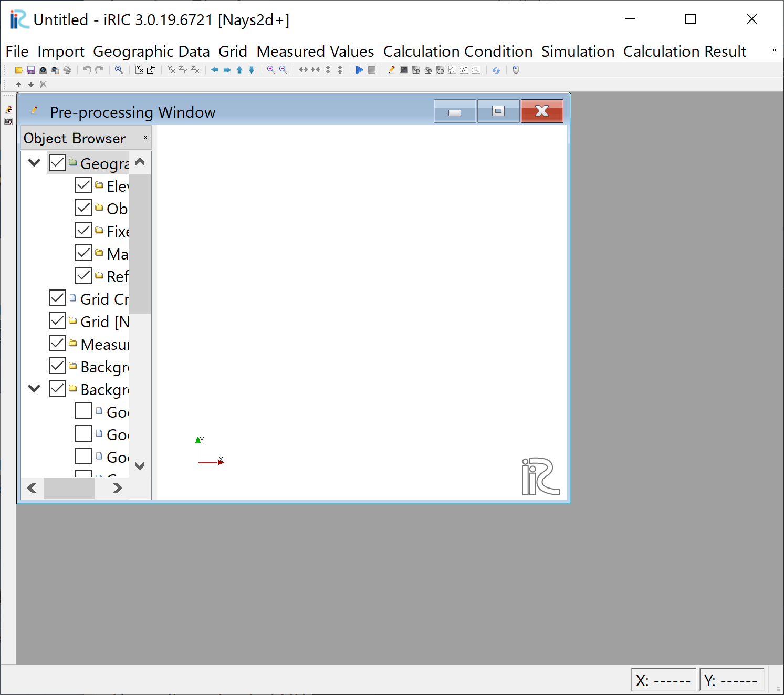Move view left with blue arrow
Viewport: 784px width, 695px height.
coord(215,70)
